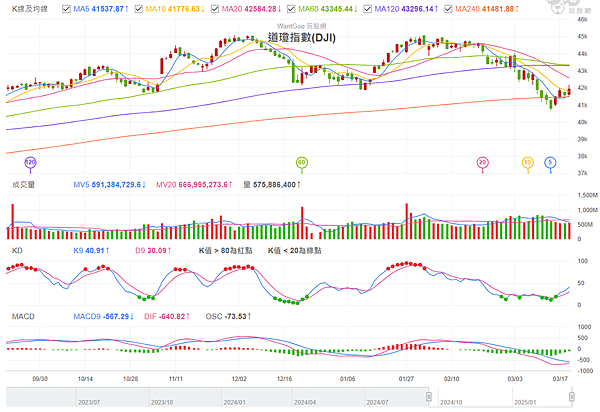This screenshot has height=412, width=600.
Task: Click the MV5 volume average value
Action: tap(109, 185)
